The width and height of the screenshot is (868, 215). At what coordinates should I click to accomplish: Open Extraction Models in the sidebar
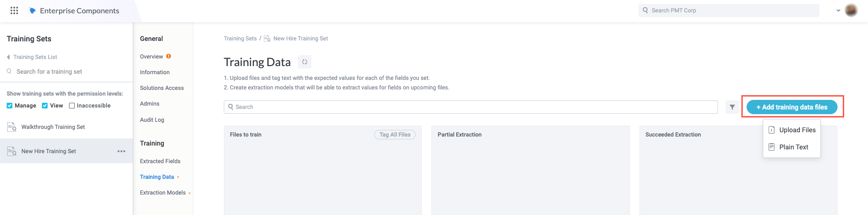(x=163, y=193)
